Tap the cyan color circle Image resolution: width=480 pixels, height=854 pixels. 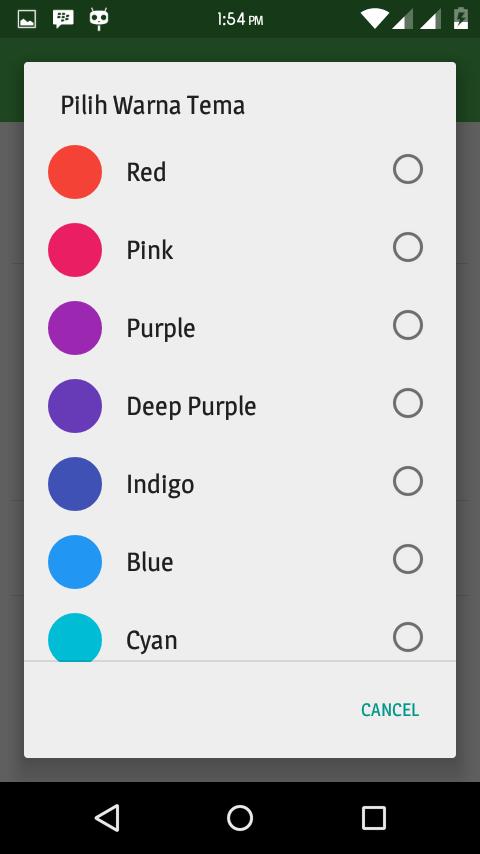click(x=75, y=637)
